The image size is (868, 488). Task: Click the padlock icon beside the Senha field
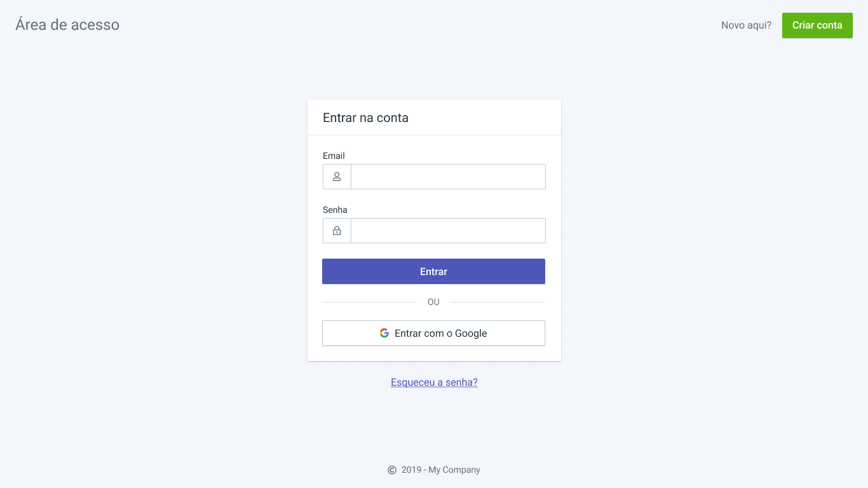click(336, 231)
